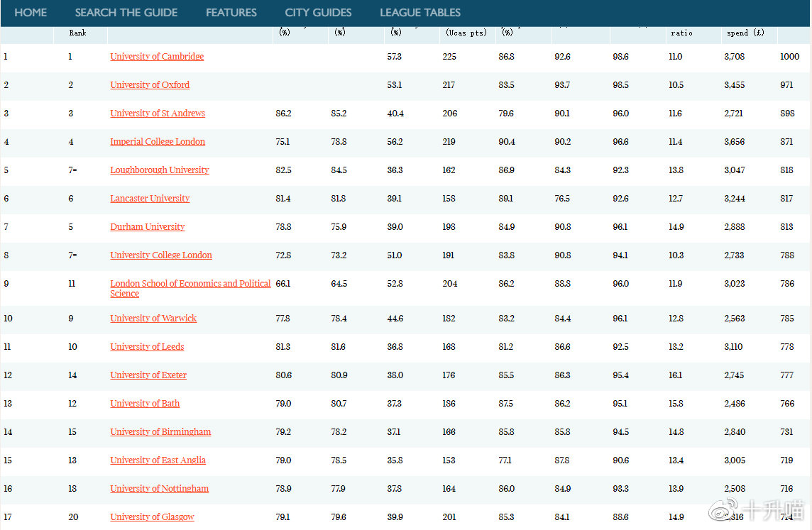
Task: Open London School of Economics link
Action: (x=190, y=288)
